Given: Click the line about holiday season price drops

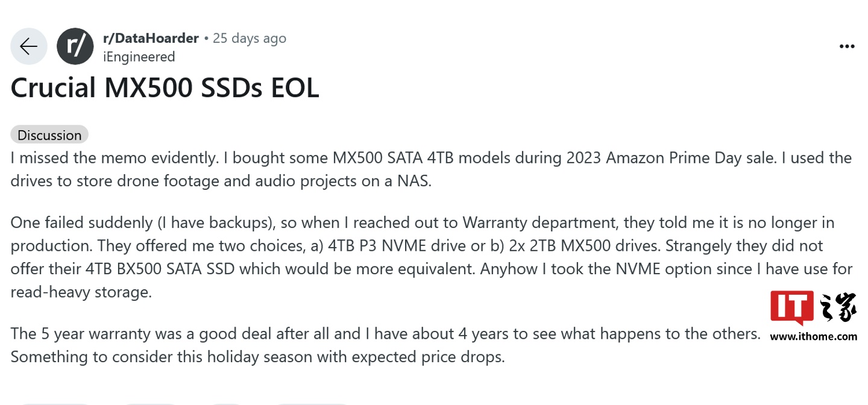Looking at the screenshot, I should pyautogui.click(x=257, y=357).
